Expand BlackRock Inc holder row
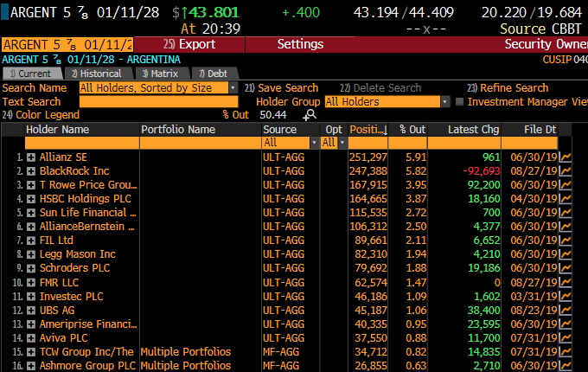 click(31, 171)
